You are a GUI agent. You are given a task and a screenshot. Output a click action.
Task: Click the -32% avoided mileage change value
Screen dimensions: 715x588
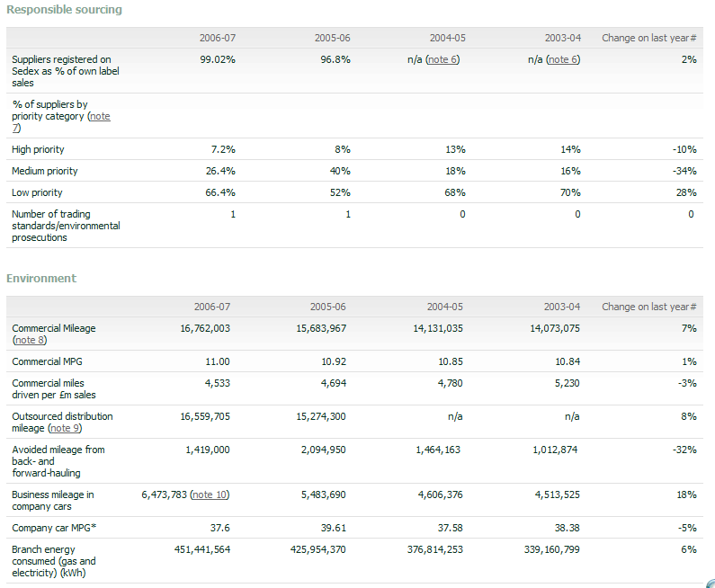tap(684, 450)
